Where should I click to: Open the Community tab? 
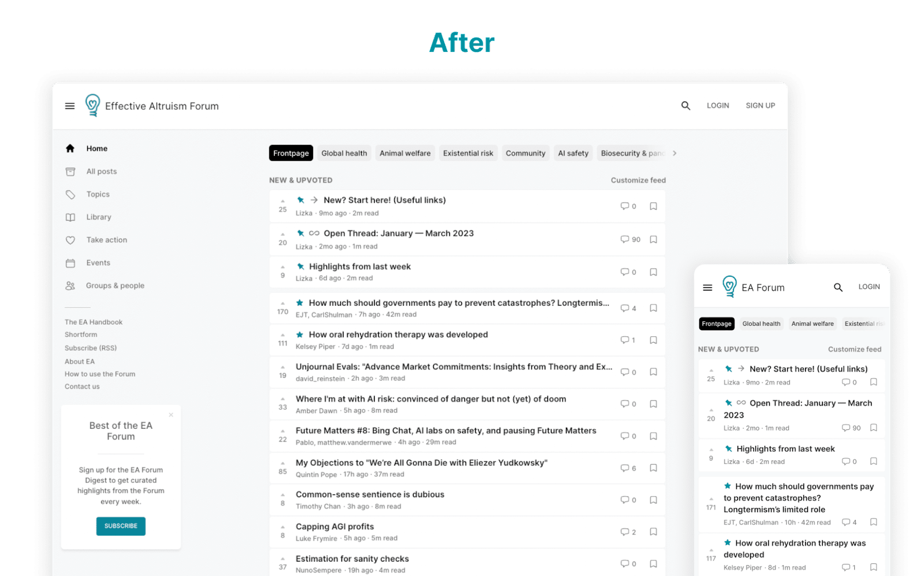(526, 153)
